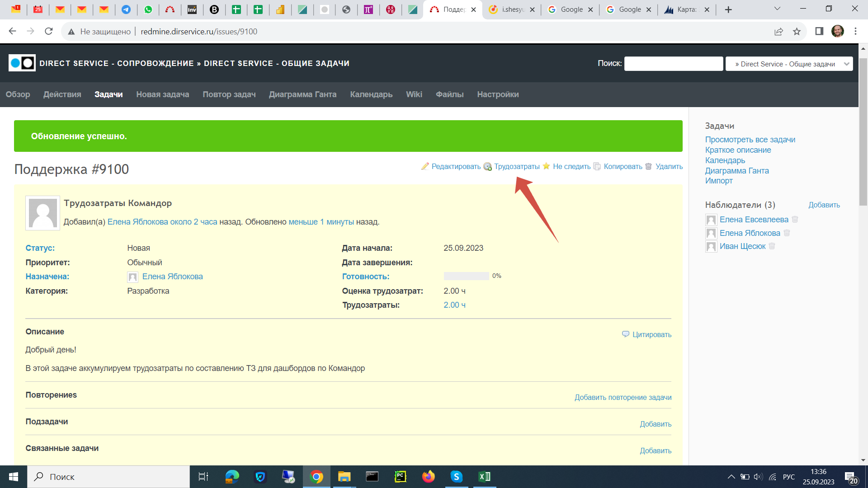Bookmark this page with star icon
The height and width of the screenshot is (488, 868).
(x=797, y=32)
